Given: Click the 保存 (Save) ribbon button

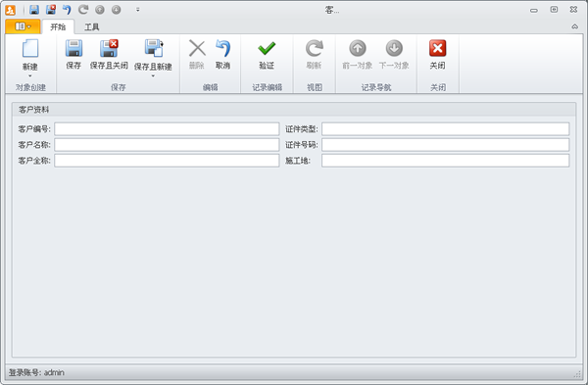Looking at the screenshot, I should tap(73, 55).
